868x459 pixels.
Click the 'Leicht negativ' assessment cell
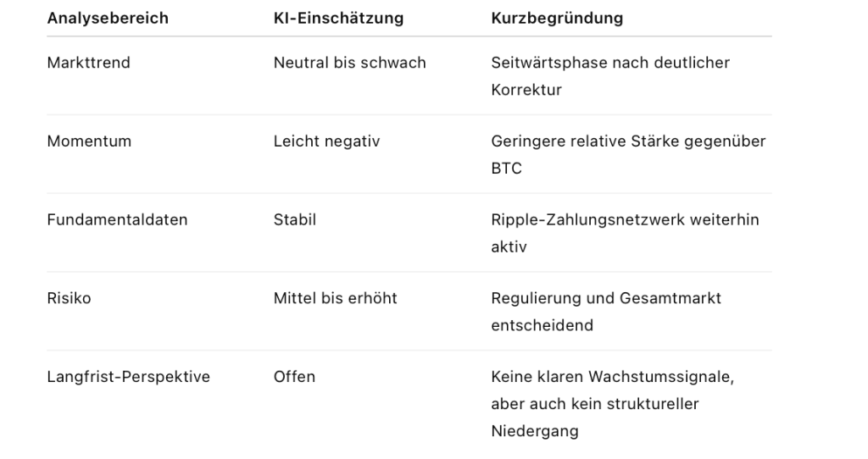pyautogui.click(x=326, y=141)
